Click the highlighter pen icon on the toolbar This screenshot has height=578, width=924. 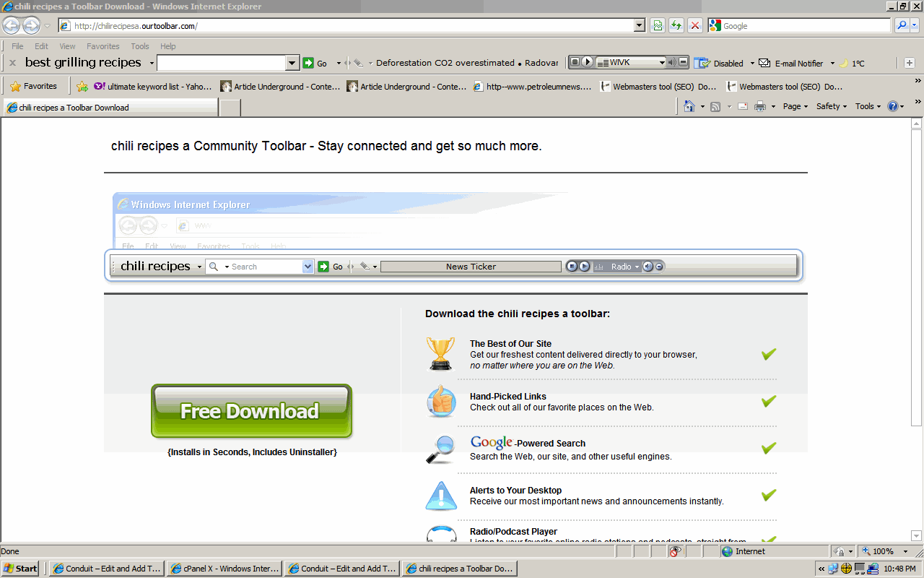tap(358, 63)
